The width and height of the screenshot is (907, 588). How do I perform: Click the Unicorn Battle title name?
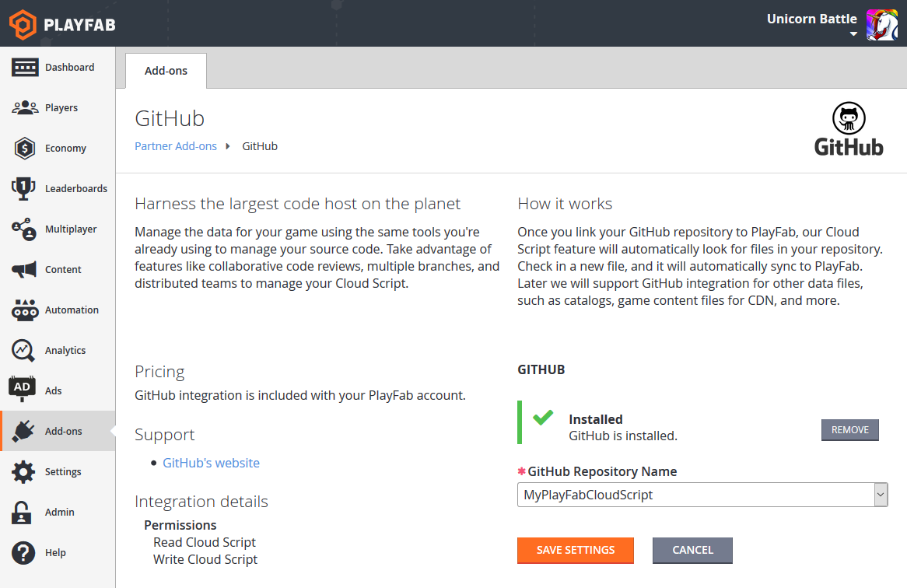(x=811, y=19)
